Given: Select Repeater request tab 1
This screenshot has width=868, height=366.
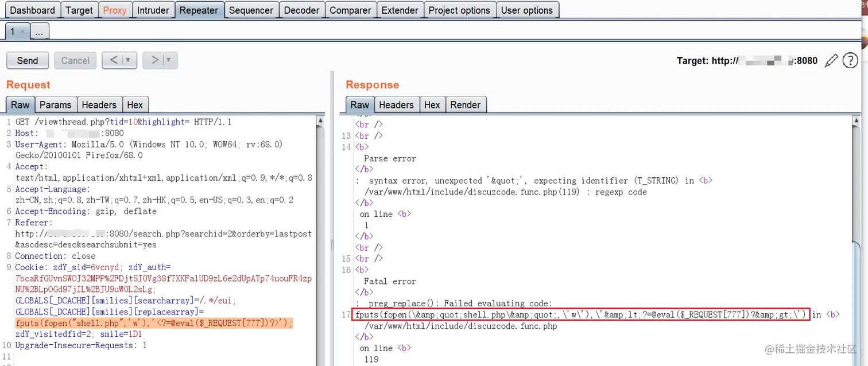Looking at the screenshot, I should click(x=13, y=32).
